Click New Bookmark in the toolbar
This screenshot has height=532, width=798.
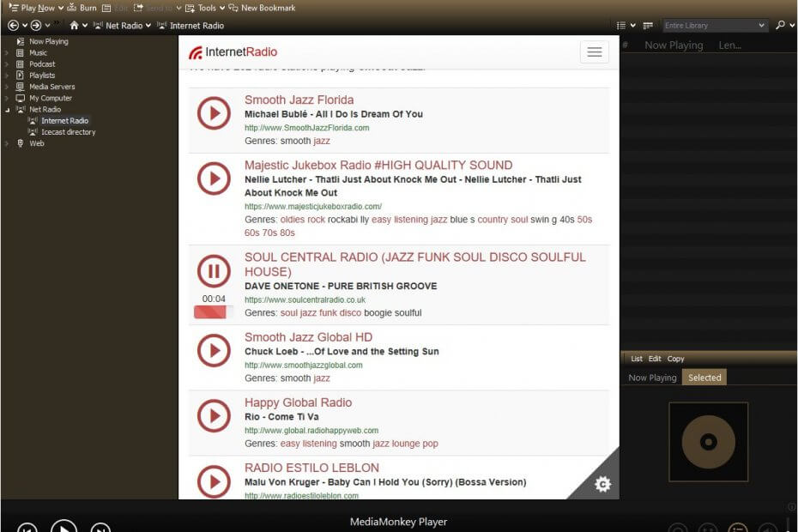(262, 8)
